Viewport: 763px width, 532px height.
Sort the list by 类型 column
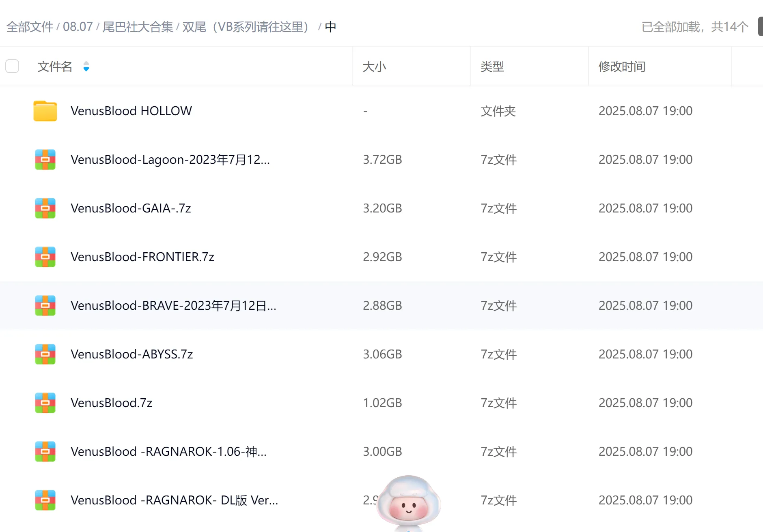click(492, 66)
